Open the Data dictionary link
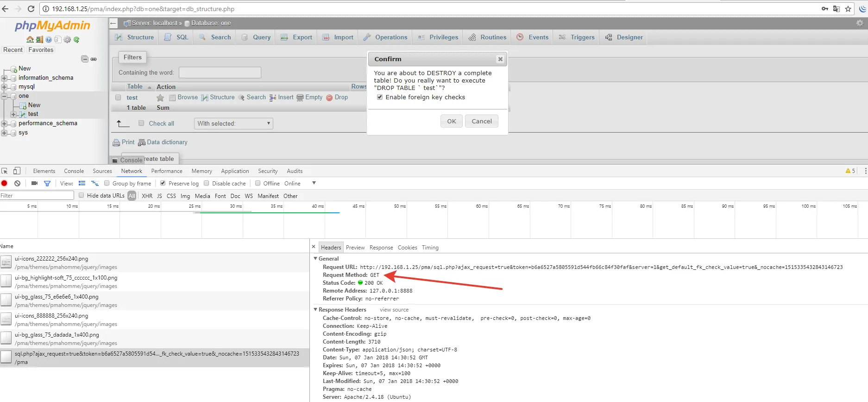The height and width of the screenshot is (402, 868). coord(163,142)
